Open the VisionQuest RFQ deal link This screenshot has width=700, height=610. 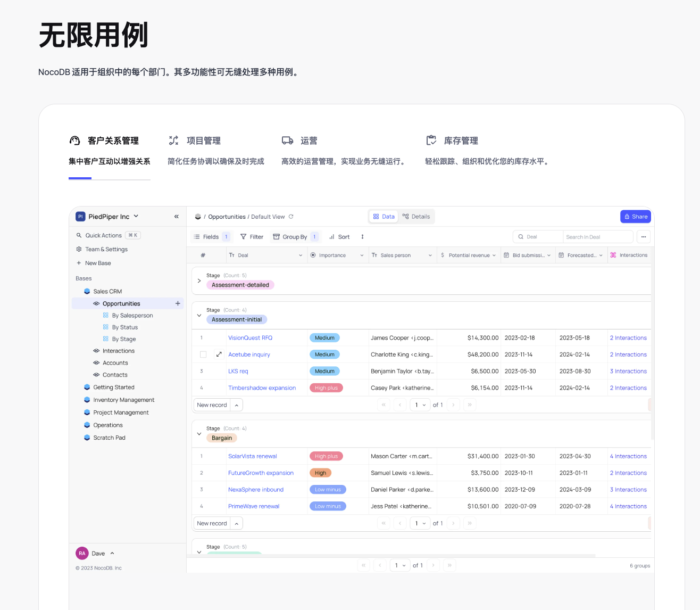250,338
